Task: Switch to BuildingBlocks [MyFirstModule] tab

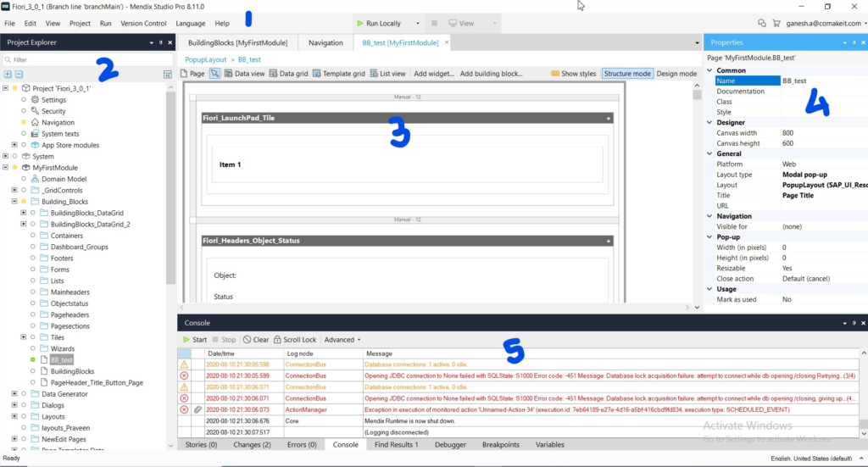Action: [x=237, y=42]
